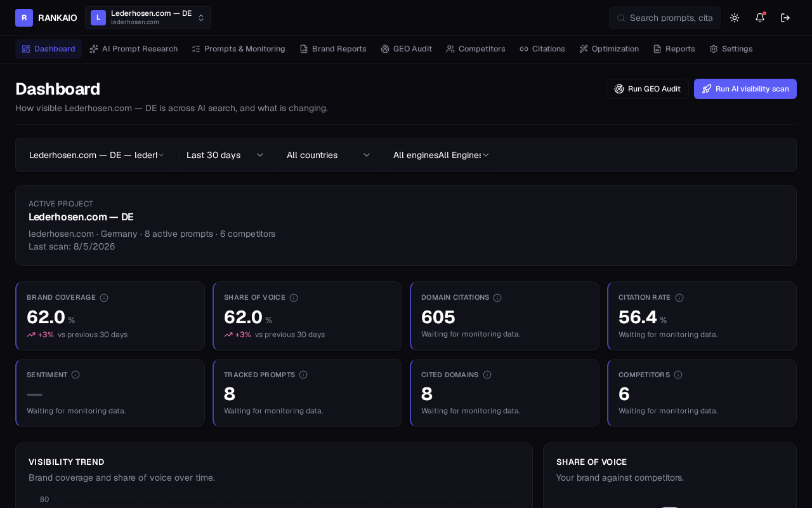This screenshot has width=812, height=508.
Task: Click Share of Voice info icon
Action: click(294, 298)
